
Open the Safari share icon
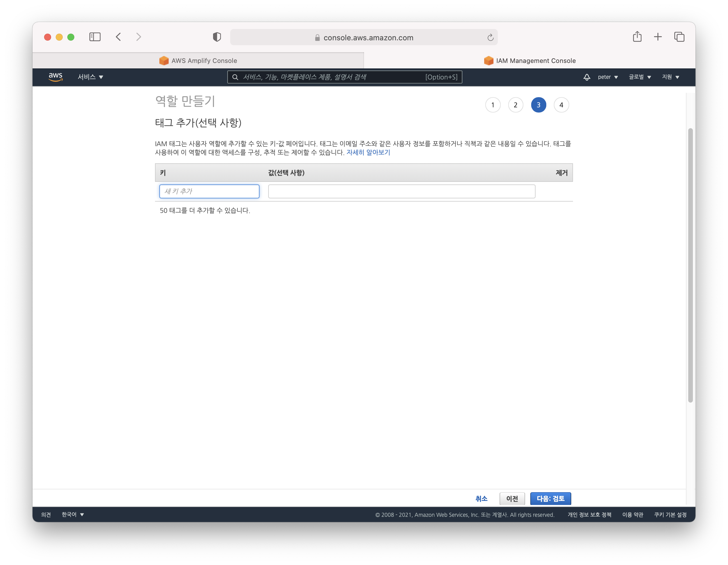[x=637, y=37]
